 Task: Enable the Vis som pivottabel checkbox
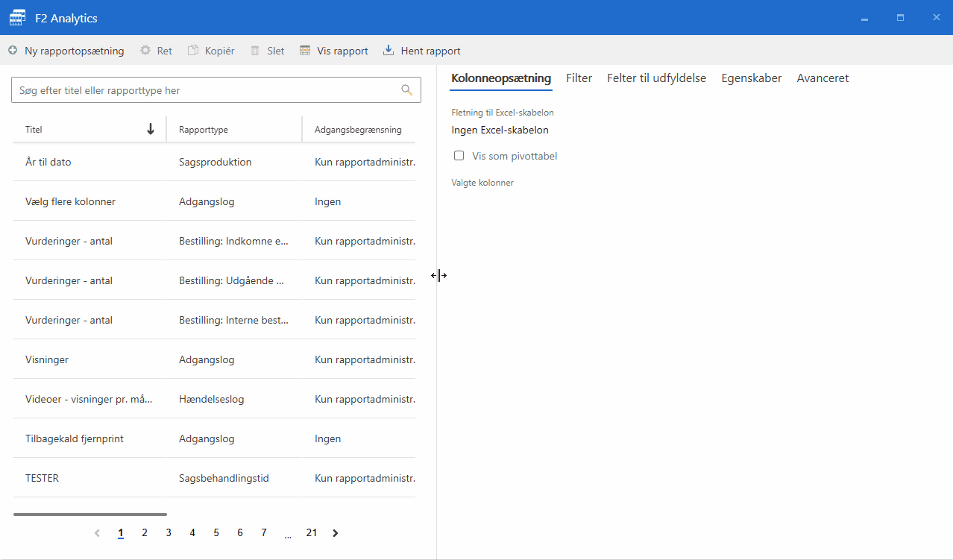coord(459,156)
